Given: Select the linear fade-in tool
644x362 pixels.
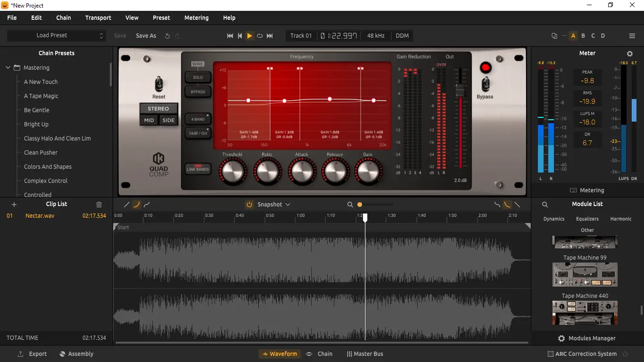Looking at the screenshot, I should (126, 205).
